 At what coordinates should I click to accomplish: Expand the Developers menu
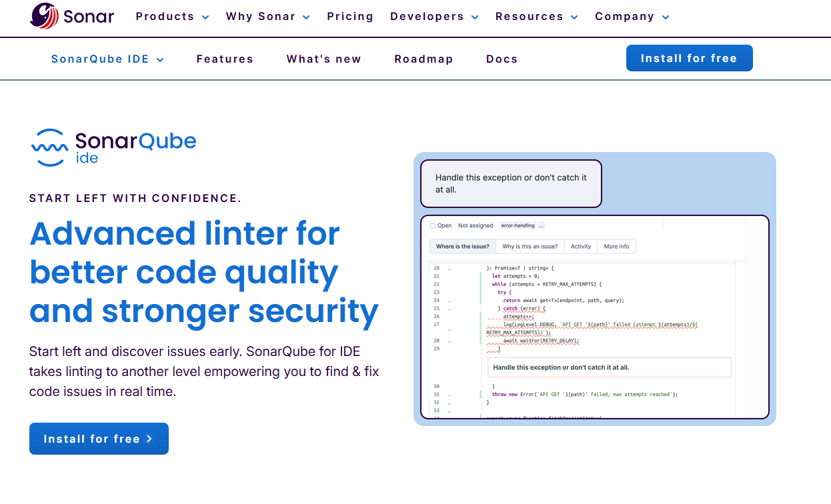434,17
